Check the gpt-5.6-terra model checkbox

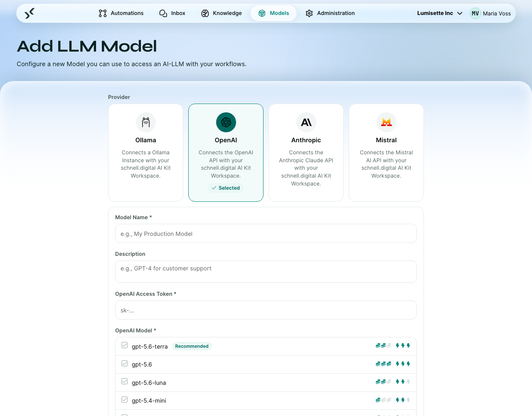[125, 345]
